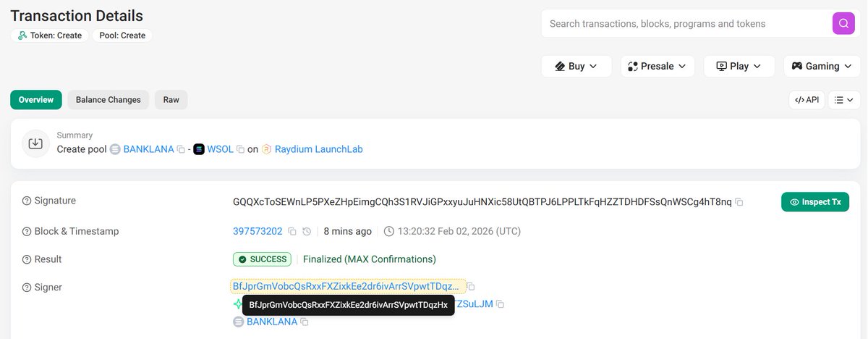Click the WSOL token logo icon
The height and width of the screenshot is (339, 868).
[x=199, y=149]
